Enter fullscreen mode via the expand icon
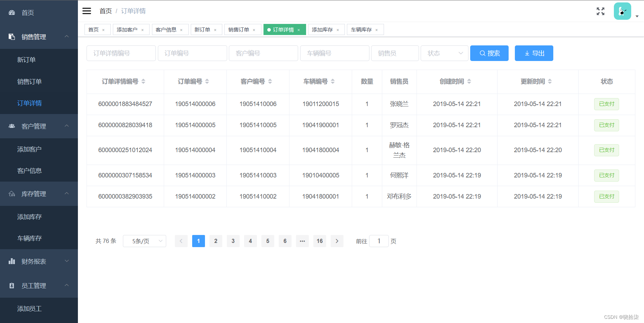The width and height of the screenshot is (644, 323). [600, 11]
